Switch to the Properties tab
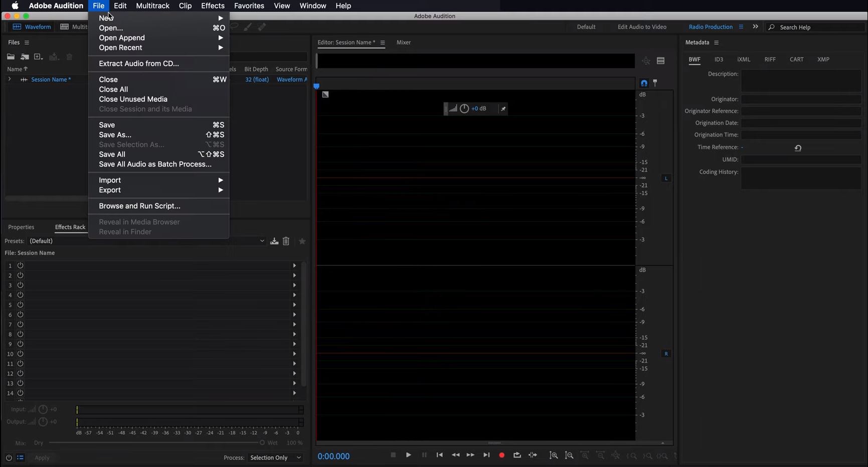 click(x=21, y=227)
